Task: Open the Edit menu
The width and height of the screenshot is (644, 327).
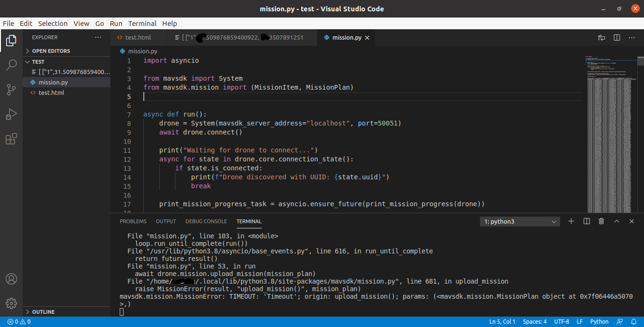Action: click(26, 24)
